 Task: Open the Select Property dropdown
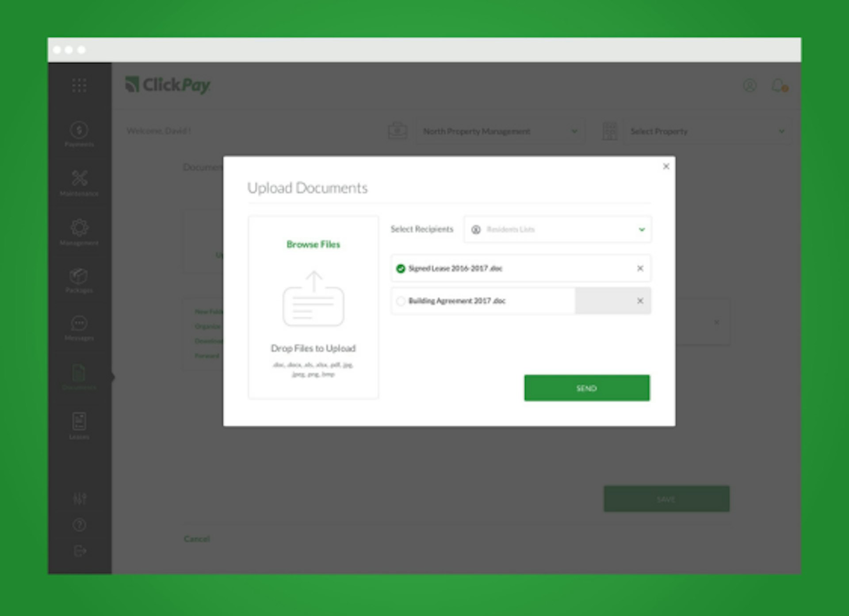coord(707,131)
